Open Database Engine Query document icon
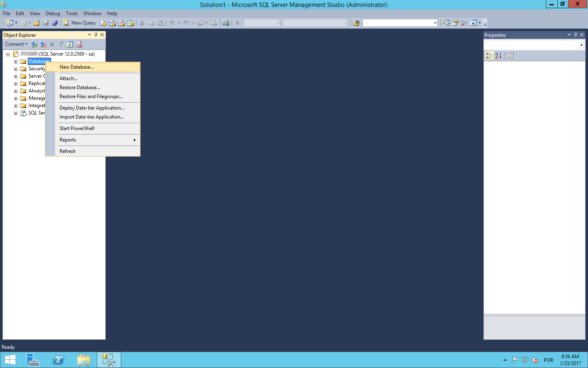588x368 pixels. tap(103, 23)
